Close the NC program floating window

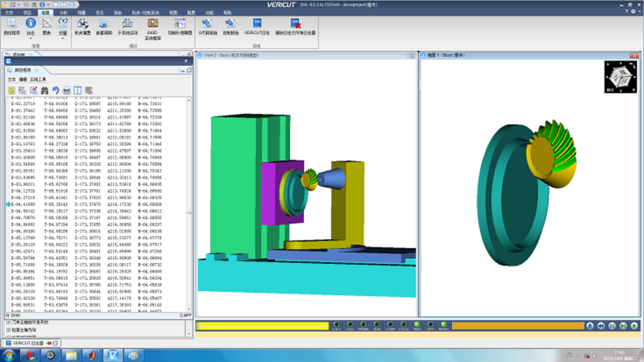(186, 61)
